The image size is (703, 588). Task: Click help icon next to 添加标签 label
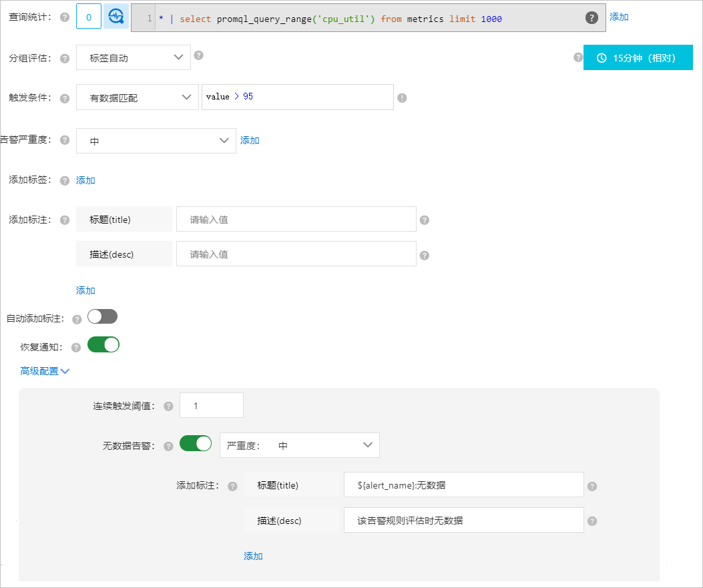point(65,181)
